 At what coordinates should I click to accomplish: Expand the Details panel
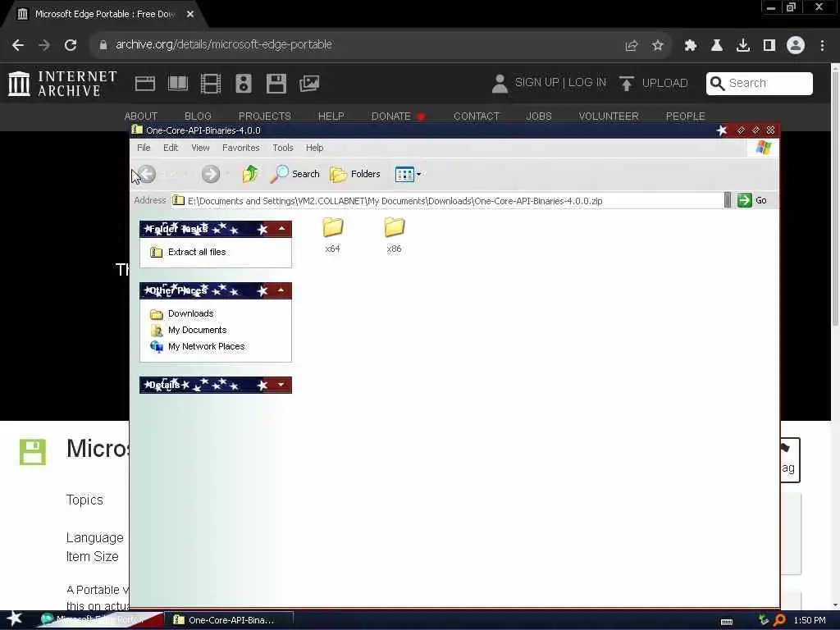[281, 385]
